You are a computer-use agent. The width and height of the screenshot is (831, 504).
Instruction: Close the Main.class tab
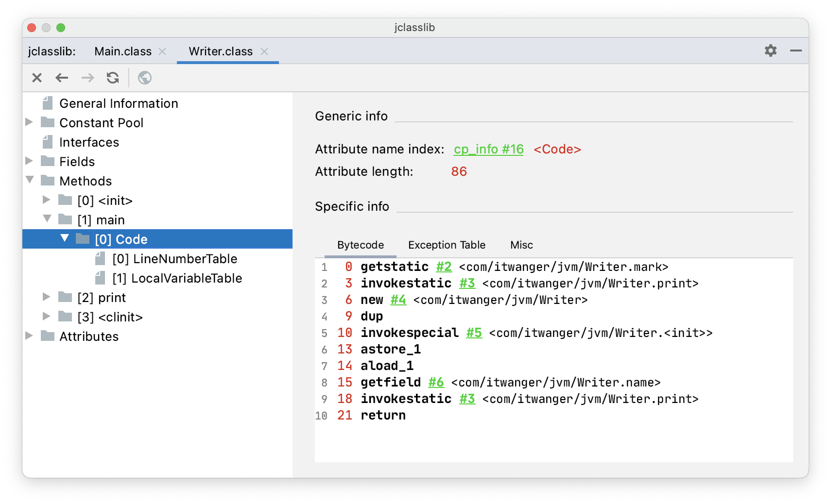(163, 51)
